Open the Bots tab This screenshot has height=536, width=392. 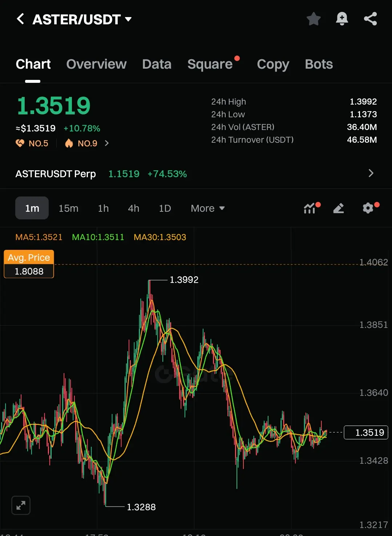[x=319, y=64]
